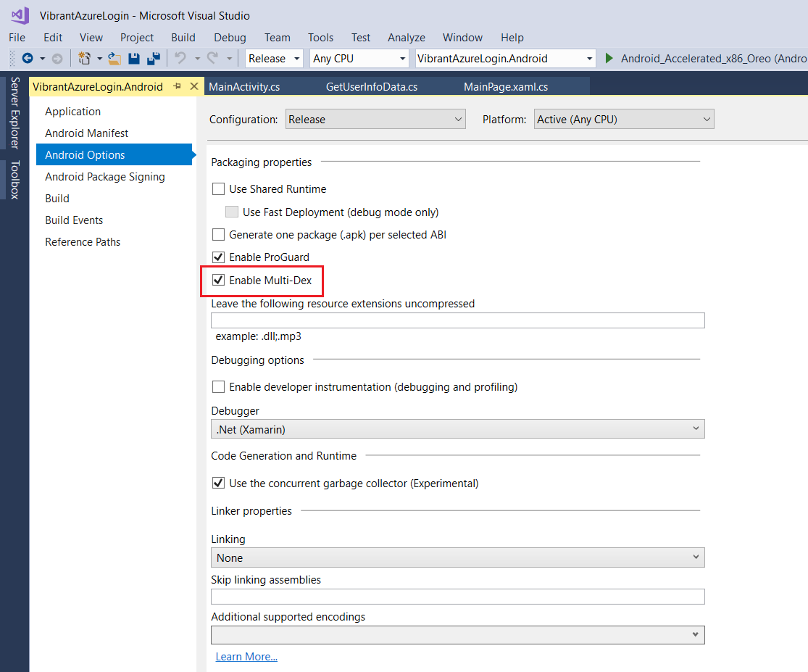808x672 pixels.
Task: Switch to the MainPage.xaml.cs tab
Action: (x=506, y=86)
